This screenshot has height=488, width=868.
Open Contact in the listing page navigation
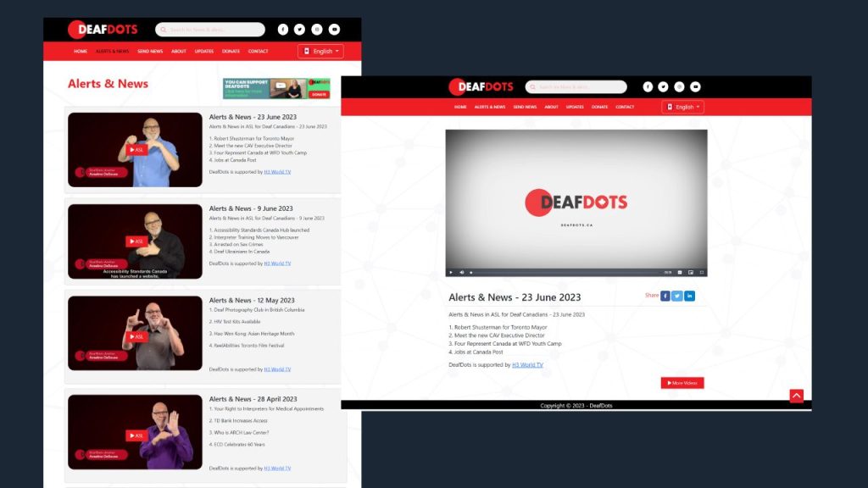(x=258, y=52)
